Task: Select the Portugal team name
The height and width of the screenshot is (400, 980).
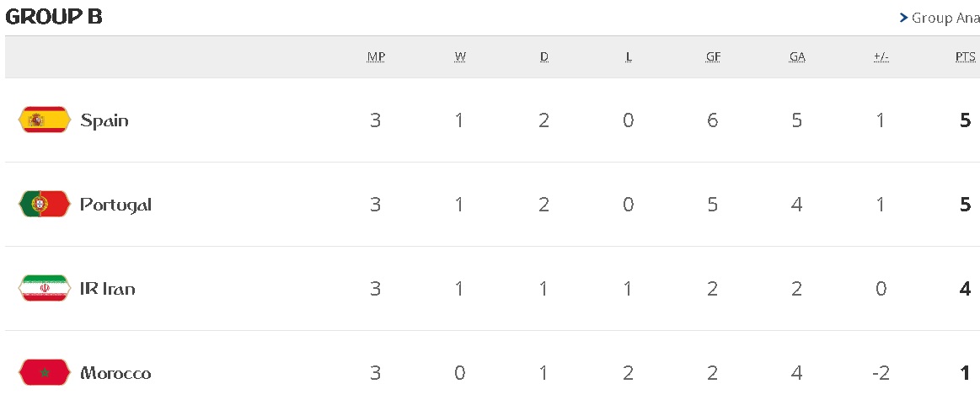Action: (115, 205)
